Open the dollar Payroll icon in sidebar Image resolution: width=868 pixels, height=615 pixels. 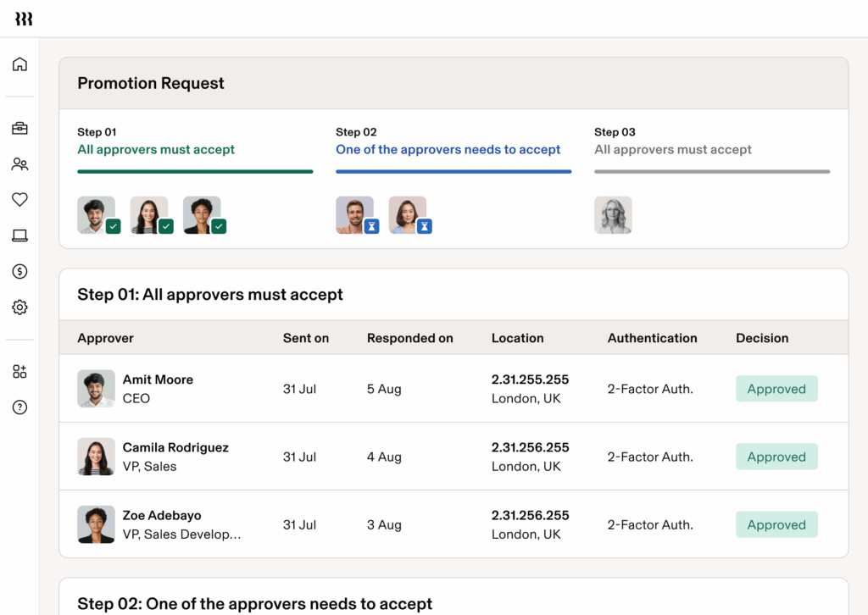pyautogui.click(x=19, y=271)
